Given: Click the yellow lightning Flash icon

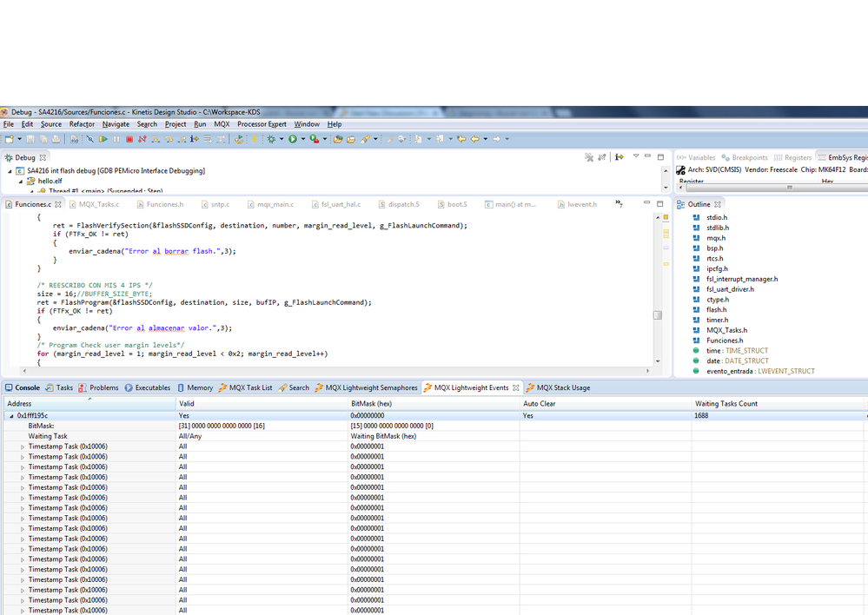Looking at the screenshot, I should [255, 139].
